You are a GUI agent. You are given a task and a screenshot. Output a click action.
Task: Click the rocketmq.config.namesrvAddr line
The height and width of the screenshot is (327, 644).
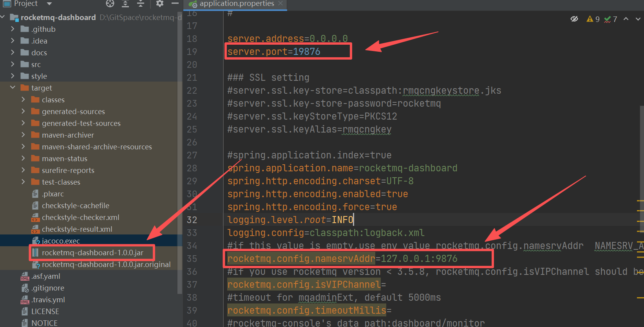coord(342,258)
